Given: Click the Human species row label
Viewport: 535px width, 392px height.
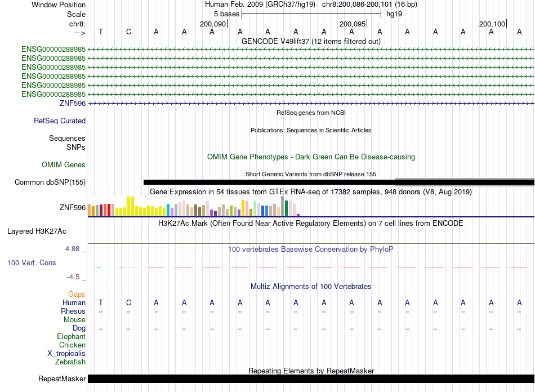Looking at the screenshot, I should click(x=74, y=302).
